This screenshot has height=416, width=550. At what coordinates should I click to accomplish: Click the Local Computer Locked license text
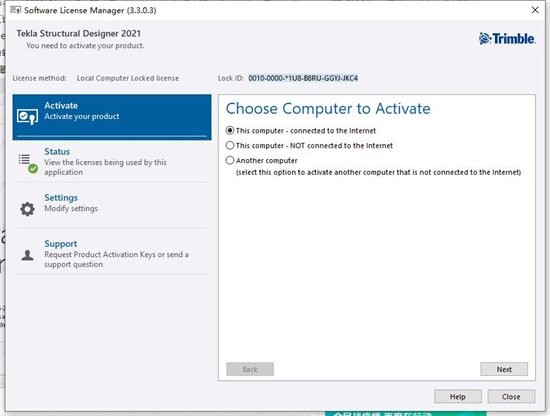coord(128,78)
